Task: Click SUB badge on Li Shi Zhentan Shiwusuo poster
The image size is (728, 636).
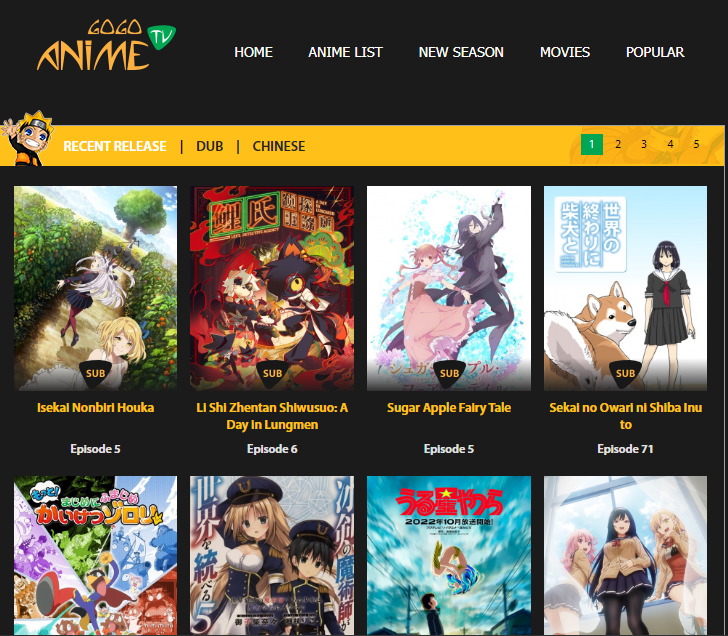Action: pyautogui.click(x=272, y=373)
